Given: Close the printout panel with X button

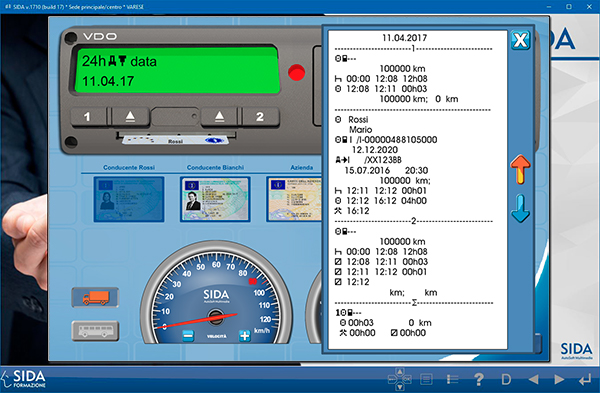Looking at the screenshot, I should 520,40.
